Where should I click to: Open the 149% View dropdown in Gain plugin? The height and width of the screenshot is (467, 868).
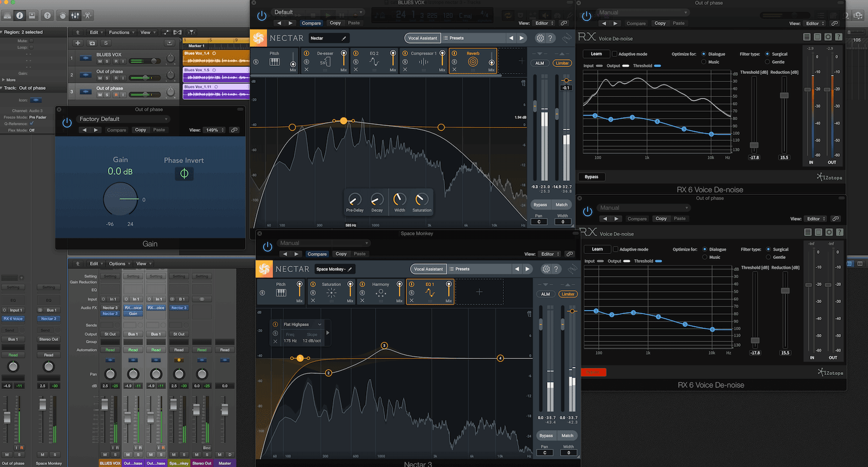[214, 130]
